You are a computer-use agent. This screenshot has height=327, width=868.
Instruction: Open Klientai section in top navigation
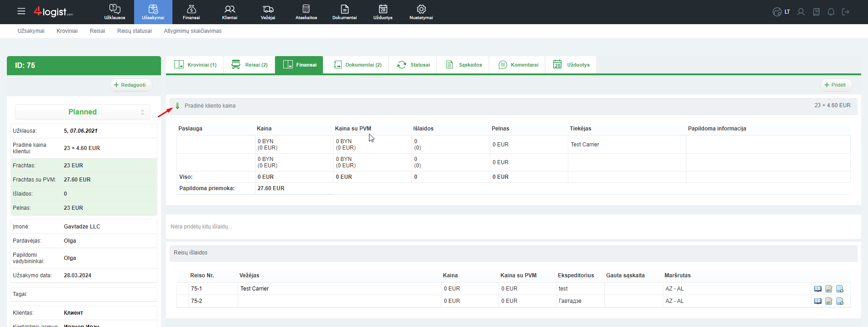(230, 12)
